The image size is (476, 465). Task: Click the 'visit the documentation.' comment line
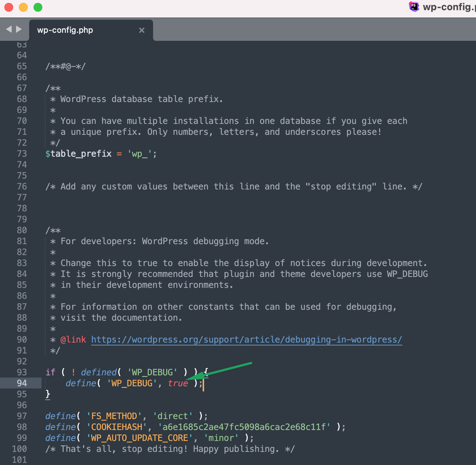pyautogui.click(x=121, y=318)
